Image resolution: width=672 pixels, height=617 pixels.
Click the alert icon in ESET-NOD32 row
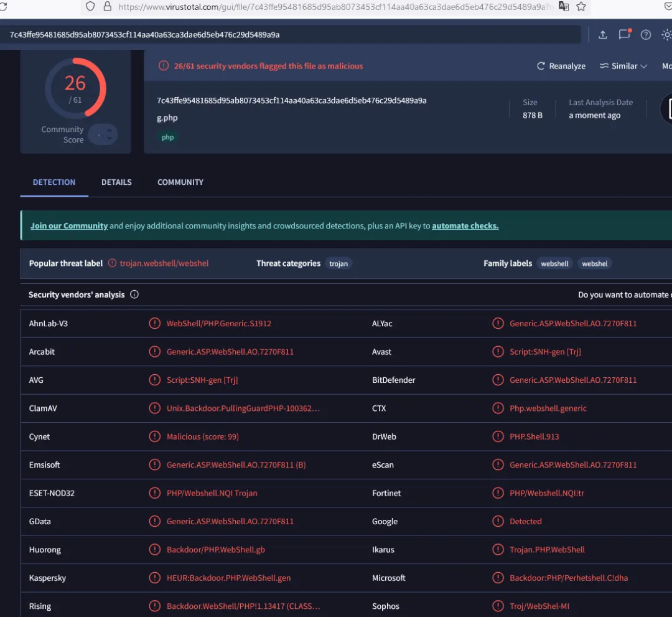coord(155,493)
